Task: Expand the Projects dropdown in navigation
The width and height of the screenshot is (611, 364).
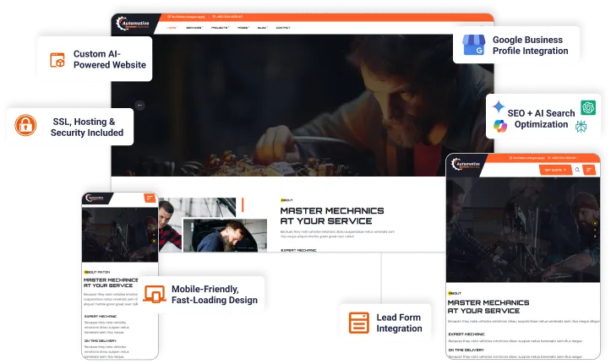Action: (x=219, y=28)
